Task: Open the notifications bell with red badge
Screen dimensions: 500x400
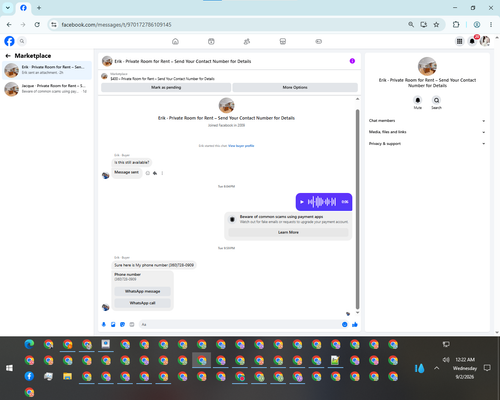Action: [472, 41]
